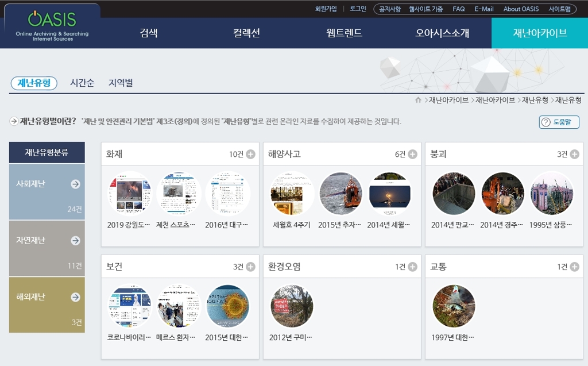Viewport: 588px width, 366px height.
Task: Click the OASIS logo
Action: (52, 26)
